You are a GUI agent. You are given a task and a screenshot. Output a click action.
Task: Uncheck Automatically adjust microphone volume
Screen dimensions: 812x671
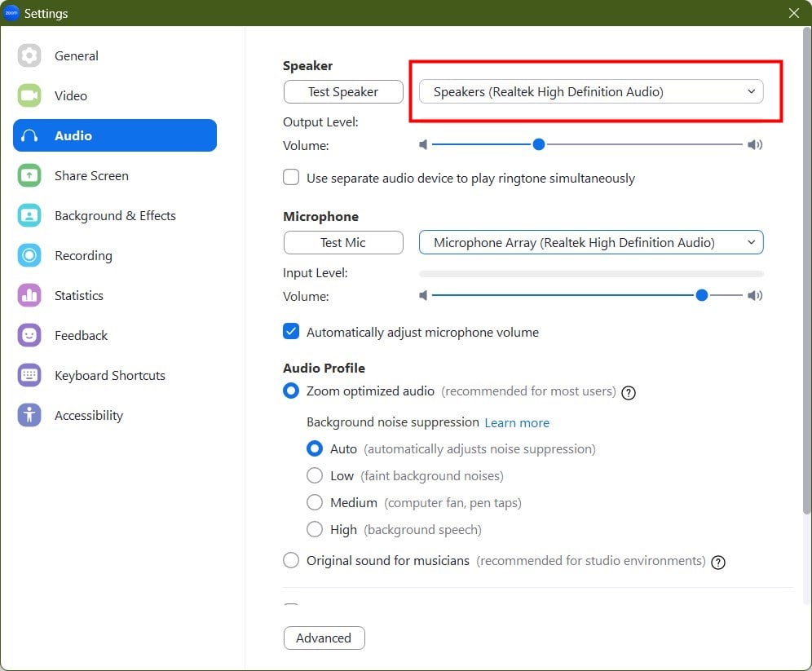point(291,331)
